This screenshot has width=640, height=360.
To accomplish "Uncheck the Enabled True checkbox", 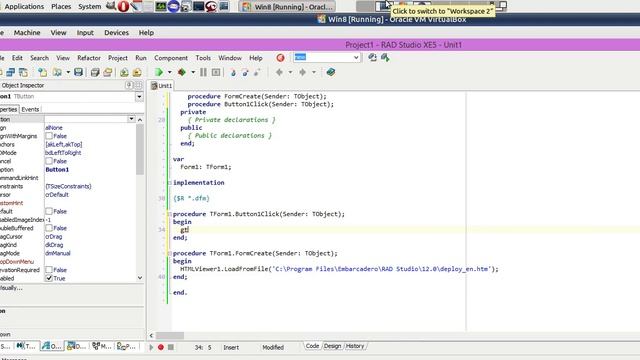I will tap(49, 278).
